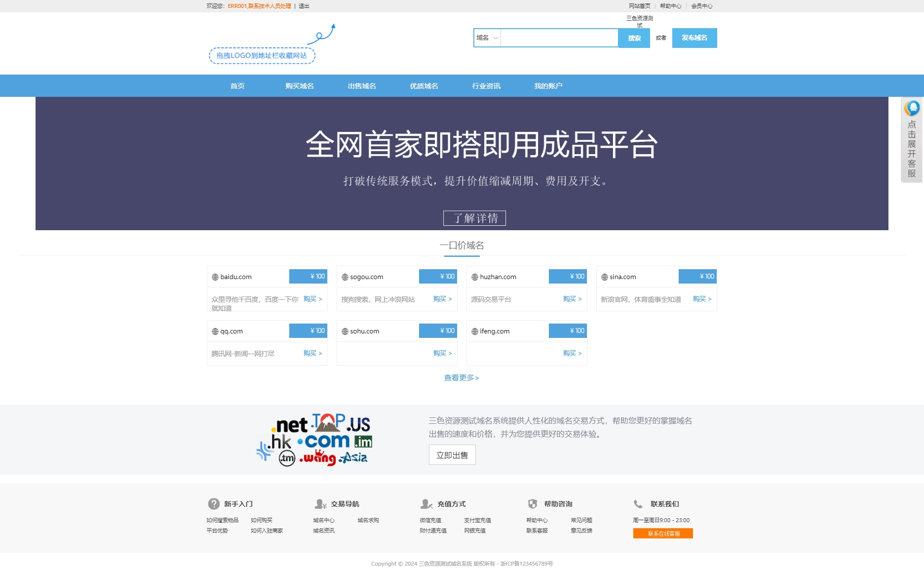Click the recharge icon beside 充值方式
This screenshot has height=576, width=924.
(426, 503)
